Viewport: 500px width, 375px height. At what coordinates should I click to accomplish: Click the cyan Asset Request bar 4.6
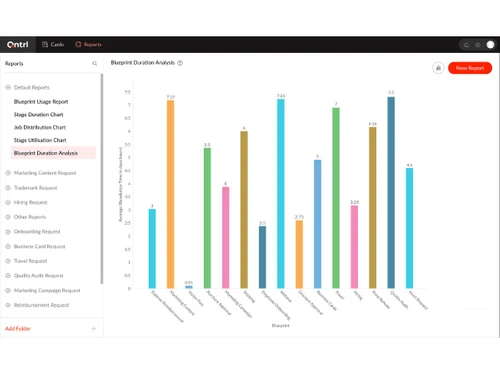[x=409, y=228]
